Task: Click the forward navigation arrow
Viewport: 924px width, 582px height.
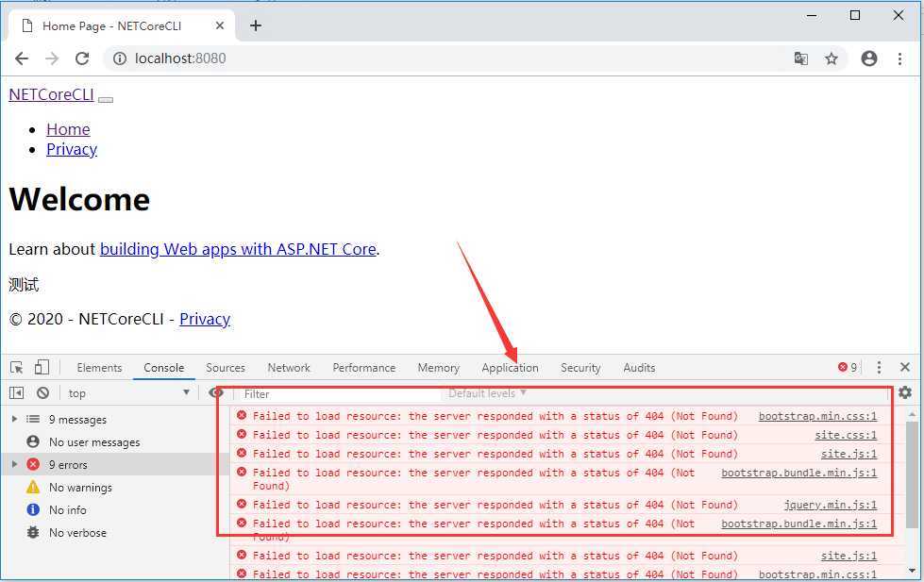Action: coord(52,58)
